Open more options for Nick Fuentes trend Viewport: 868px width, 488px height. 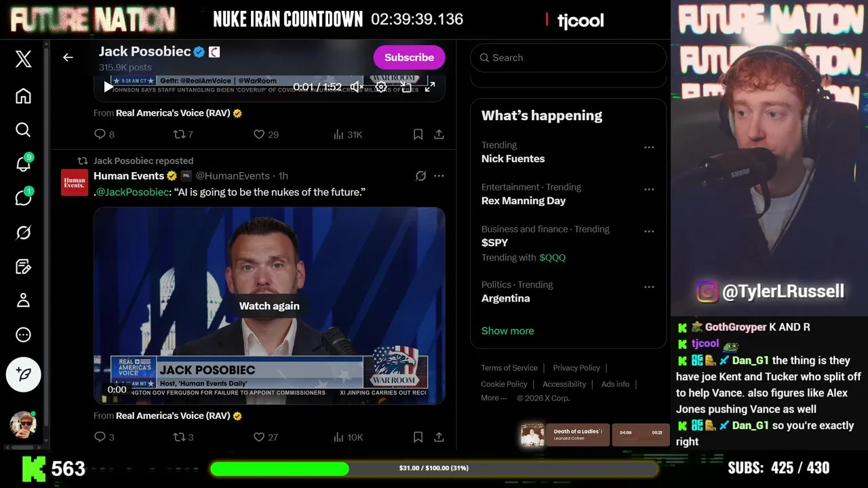tap(649, 147)
